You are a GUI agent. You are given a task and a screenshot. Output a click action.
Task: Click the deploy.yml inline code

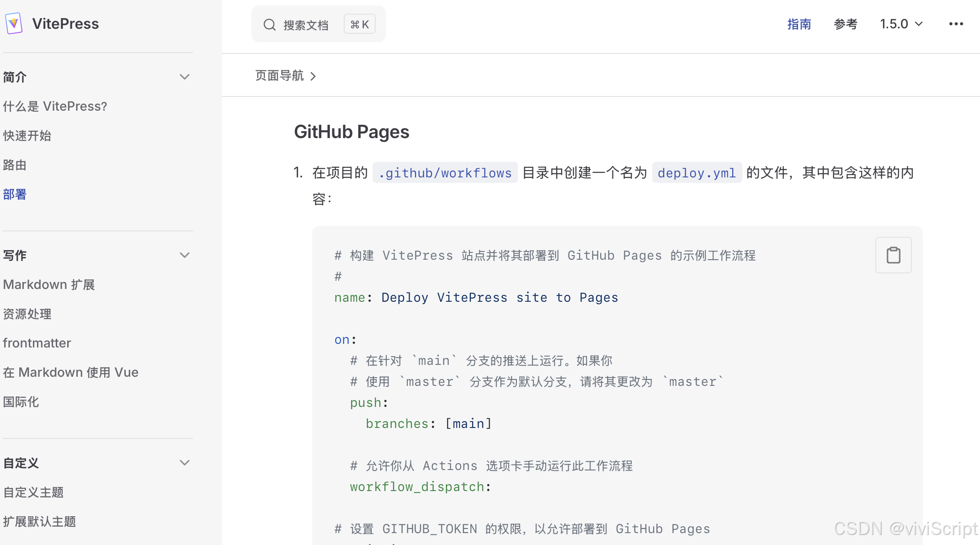pos(697,173)
